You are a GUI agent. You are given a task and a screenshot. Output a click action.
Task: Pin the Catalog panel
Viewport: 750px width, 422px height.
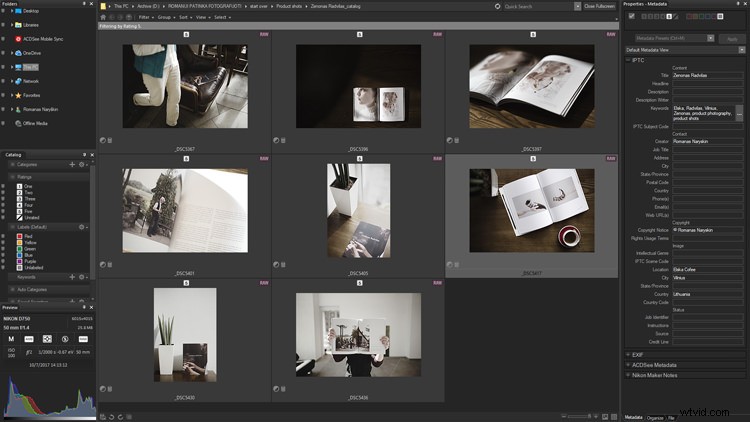click(x=84, y=155)
